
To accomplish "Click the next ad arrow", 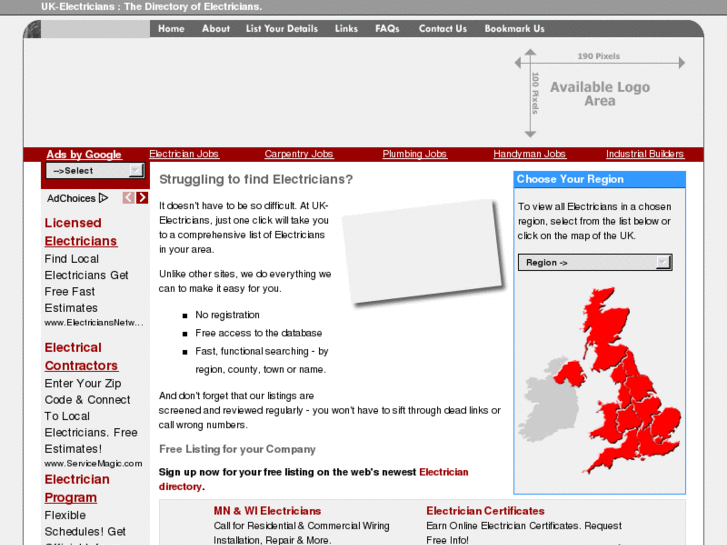I will 142,198.
